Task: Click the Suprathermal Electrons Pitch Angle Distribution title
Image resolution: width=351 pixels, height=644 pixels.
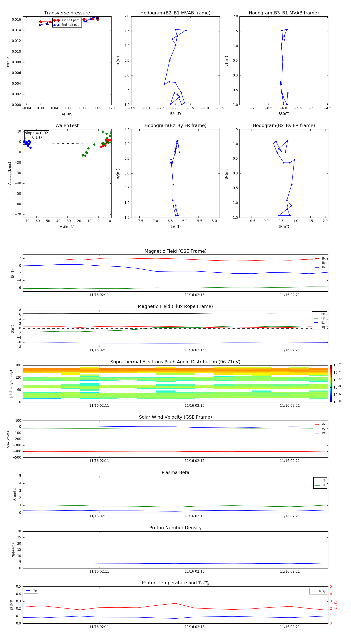Action: (x=175, y=362)
